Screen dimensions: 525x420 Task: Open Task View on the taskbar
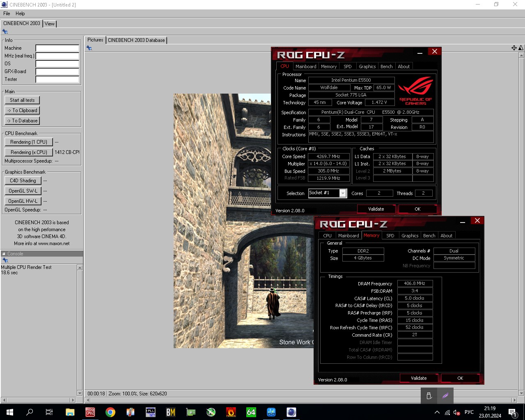[x=49, y=412]
